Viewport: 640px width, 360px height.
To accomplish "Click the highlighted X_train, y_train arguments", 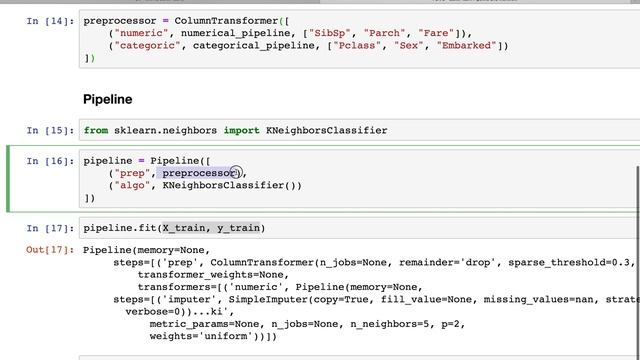I will click(211, 228).
